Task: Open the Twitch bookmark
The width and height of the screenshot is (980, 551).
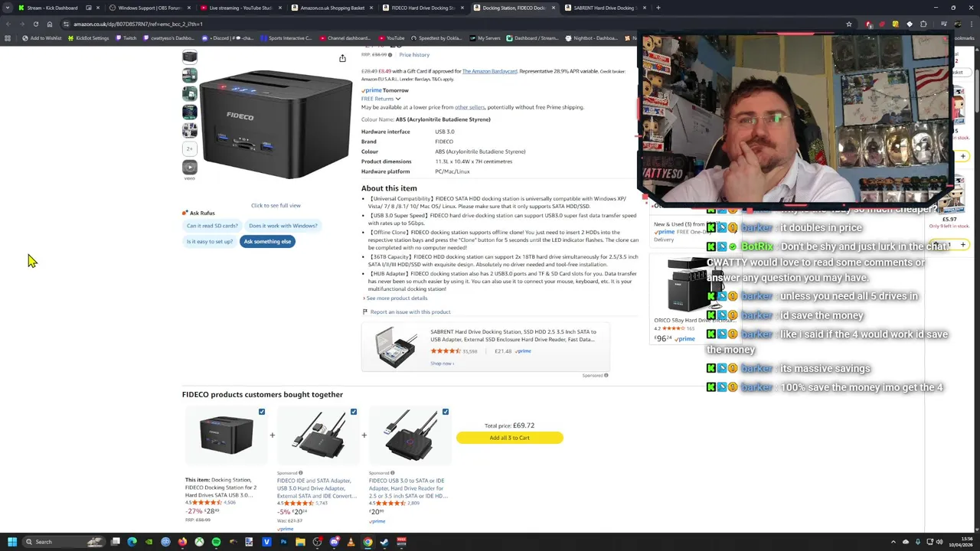Action: click(x=126, y=38)
